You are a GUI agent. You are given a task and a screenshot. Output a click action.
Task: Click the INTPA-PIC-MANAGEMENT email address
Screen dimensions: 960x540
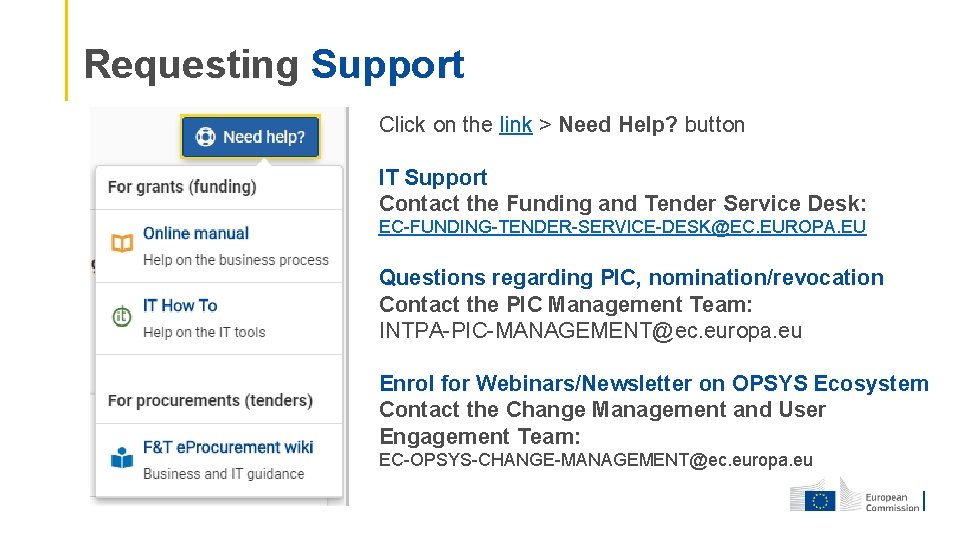pyautogui.click(x=590, y=331)
